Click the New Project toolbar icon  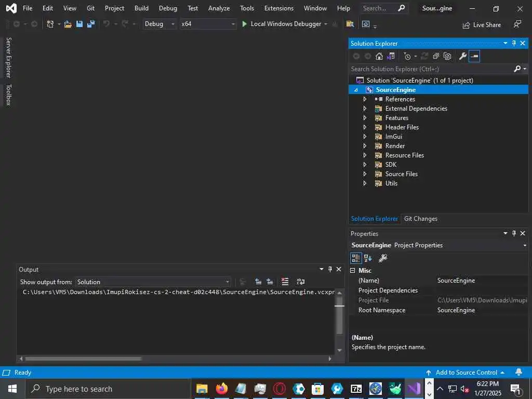pos(50,24)
